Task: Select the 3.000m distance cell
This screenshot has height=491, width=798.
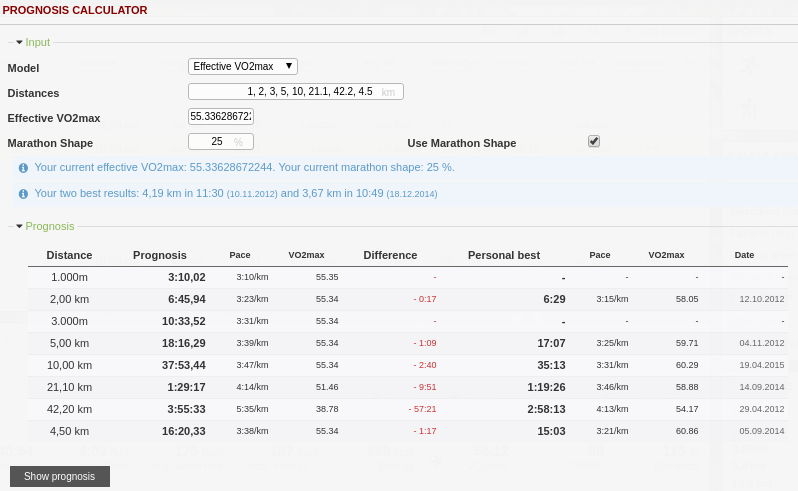Action: tap(69, 322)
